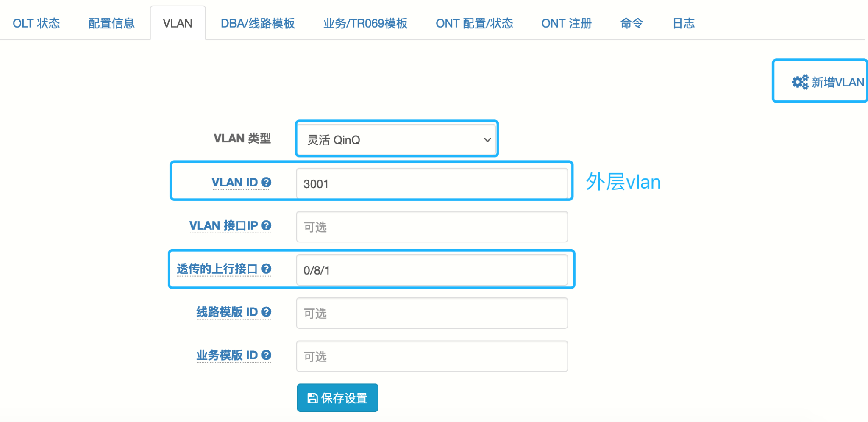Switch to the OLT 状态 tab

pyautogui.click(x=36, y=23)
